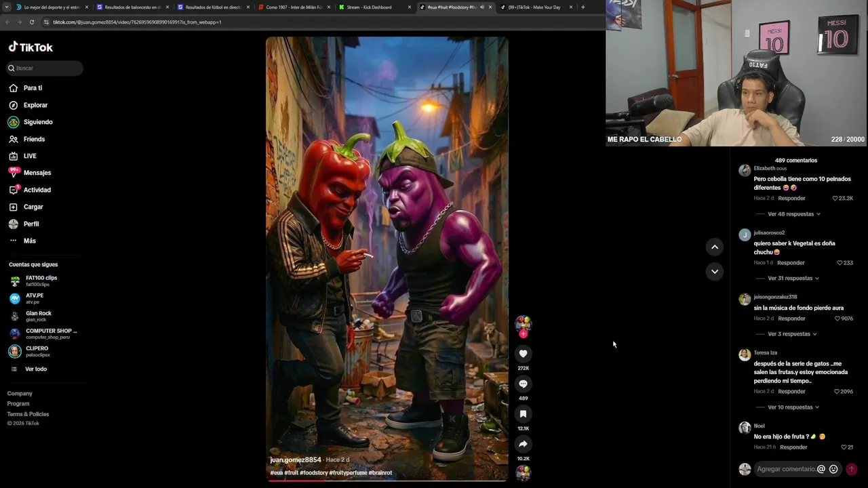The image size is (868, 488).
Task: Expand Ver 10 respuestas
Action: click(793, 407)
